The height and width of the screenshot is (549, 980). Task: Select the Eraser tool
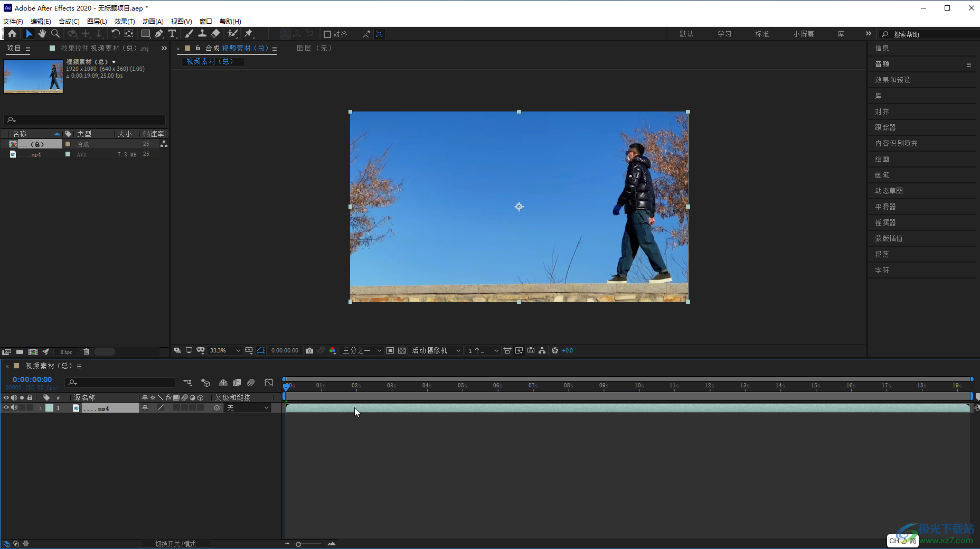215,34
